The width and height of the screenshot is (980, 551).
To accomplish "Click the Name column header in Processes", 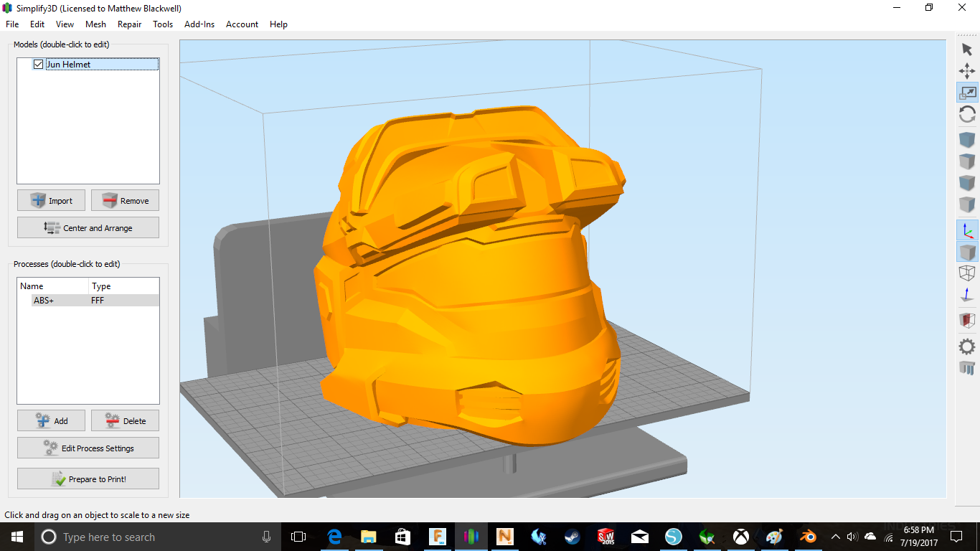I will [x=52, y=286].
